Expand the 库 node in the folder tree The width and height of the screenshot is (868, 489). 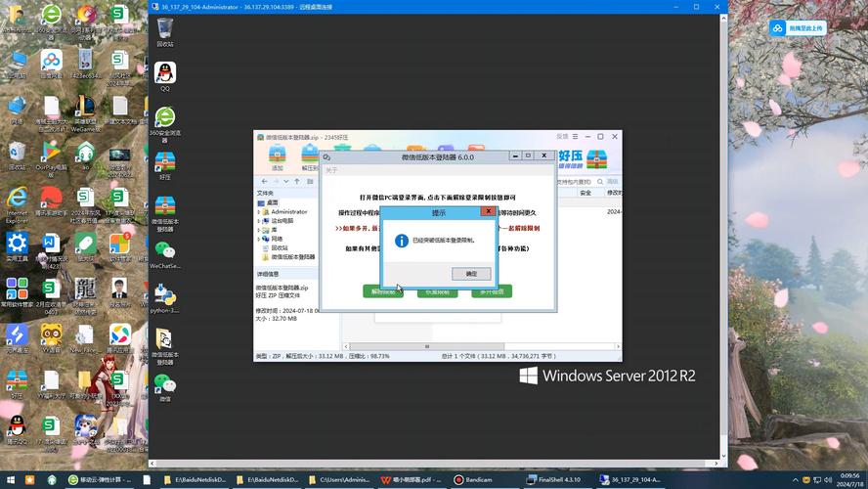pyautogui.click(x=258, y=230)
